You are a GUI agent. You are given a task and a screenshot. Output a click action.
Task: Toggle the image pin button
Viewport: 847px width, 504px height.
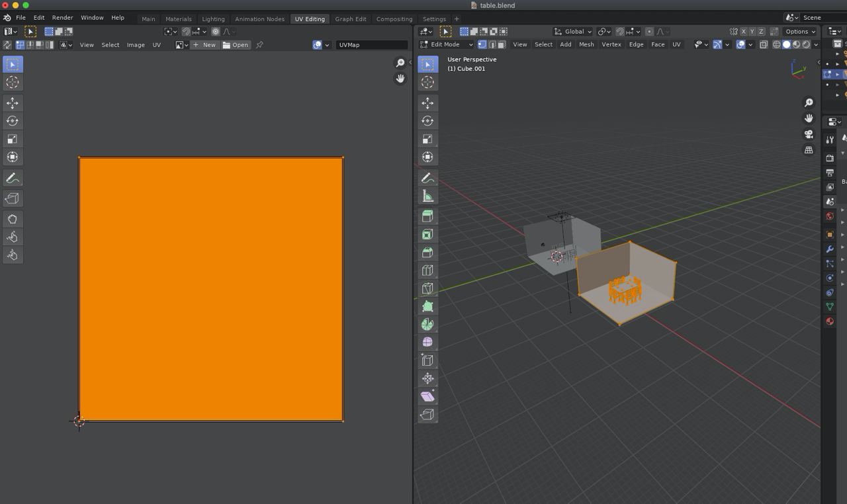[x=259, y=45]
